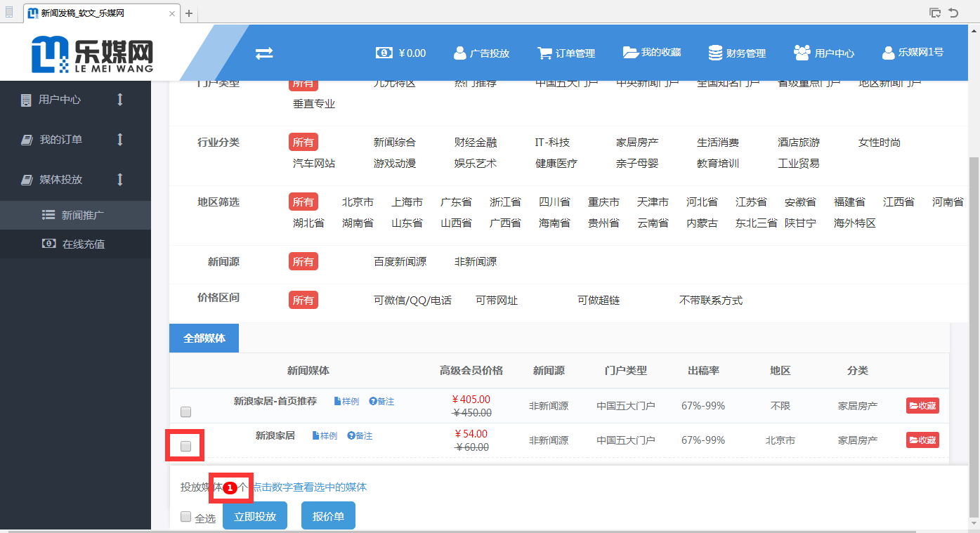Filter by 非新闻源
The width and height of the screenshot is (980, 533).
pos(476,262)
